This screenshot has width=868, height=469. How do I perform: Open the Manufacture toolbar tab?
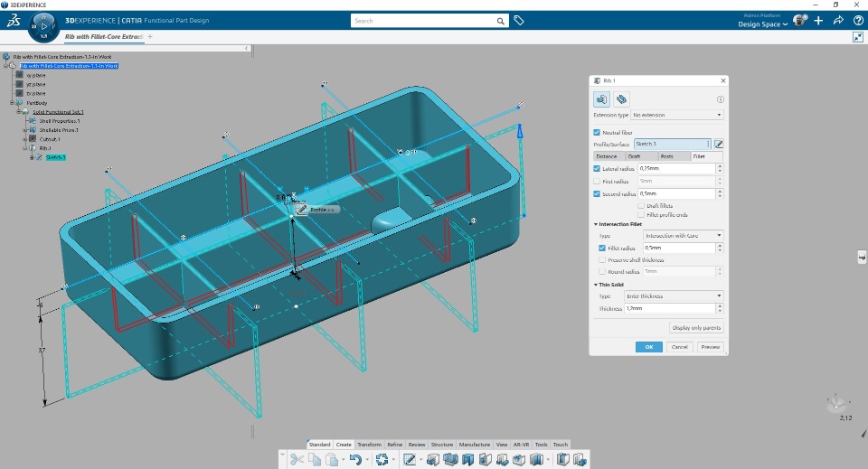click(475, 445)
